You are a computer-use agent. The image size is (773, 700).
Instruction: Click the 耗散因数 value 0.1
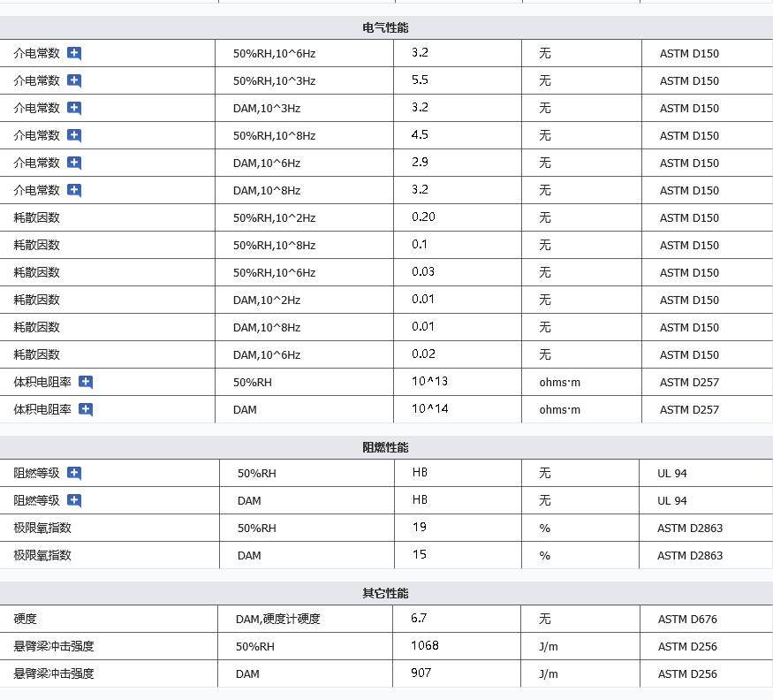click(420, 244)
